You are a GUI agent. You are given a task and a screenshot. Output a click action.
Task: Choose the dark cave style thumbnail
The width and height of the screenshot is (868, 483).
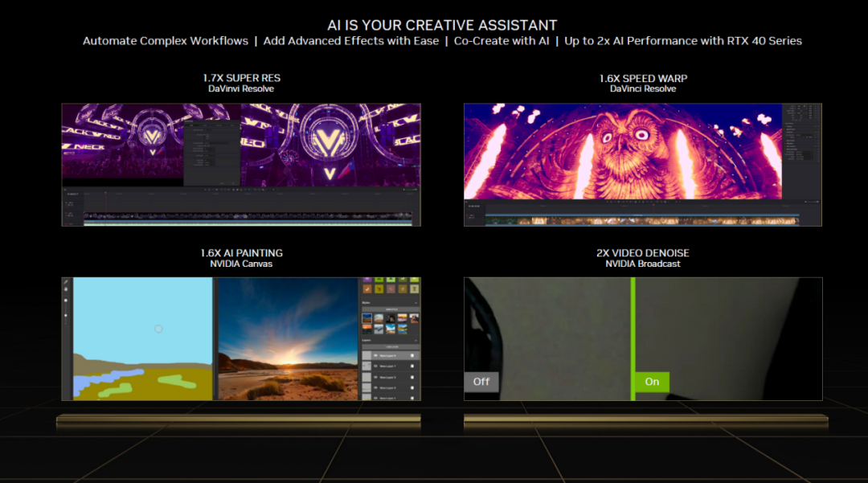391,318
